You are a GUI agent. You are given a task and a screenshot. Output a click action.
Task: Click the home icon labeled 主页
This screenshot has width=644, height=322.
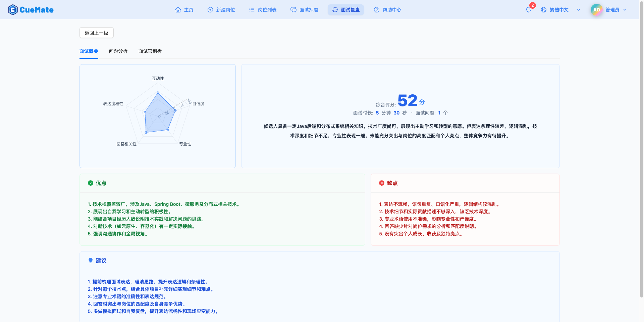pos(178,10)
